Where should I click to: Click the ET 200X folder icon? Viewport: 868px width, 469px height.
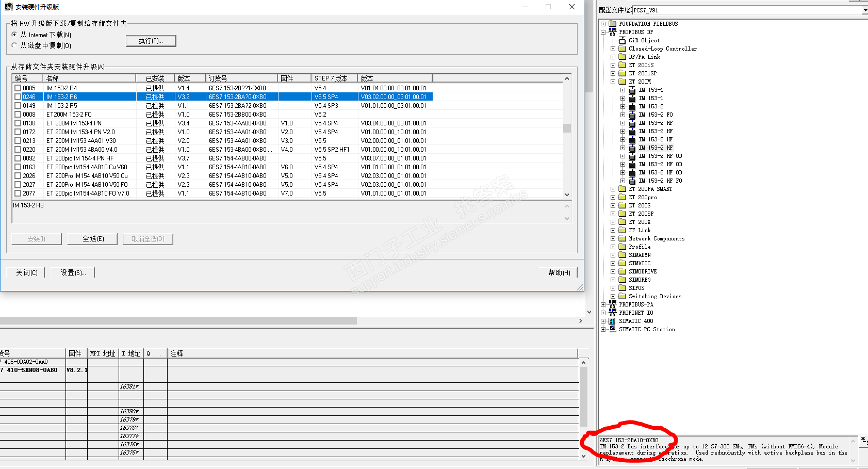point(622,222)
